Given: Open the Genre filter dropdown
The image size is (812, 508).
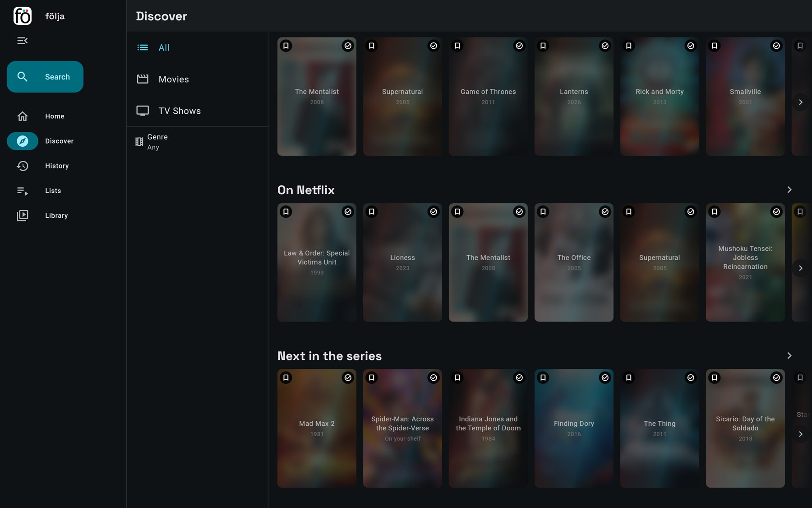Looking at the screenshot, I should pyautogui.click(x=198, y=142).
